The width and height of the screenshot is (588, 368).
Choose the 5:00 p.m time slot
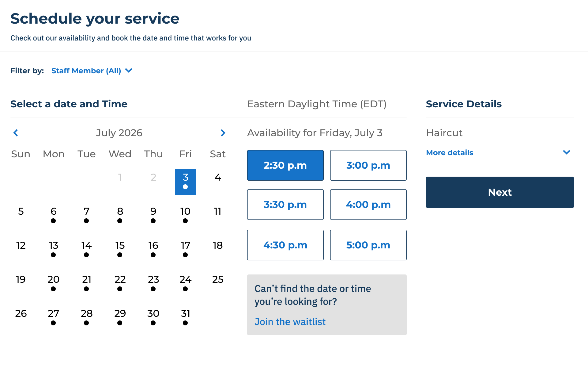click(x=368, y=245)
